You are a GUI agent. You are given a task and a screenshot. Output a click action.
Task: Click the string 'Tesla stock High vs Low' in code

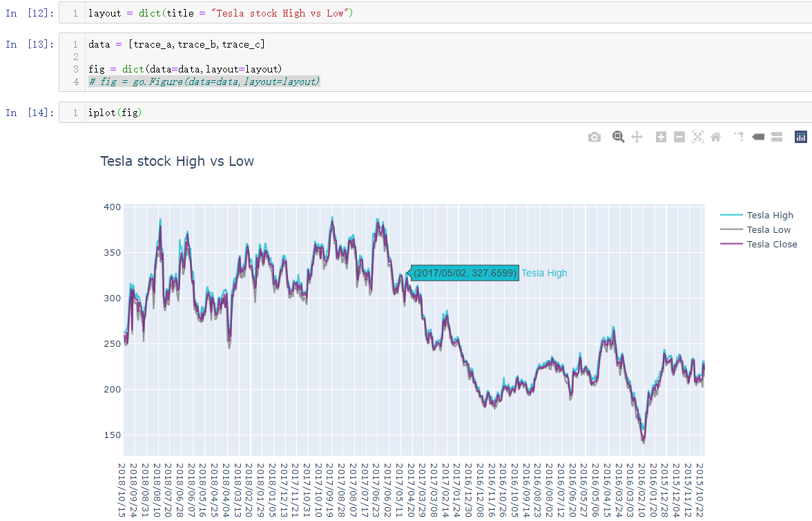[x=282, y=14]
